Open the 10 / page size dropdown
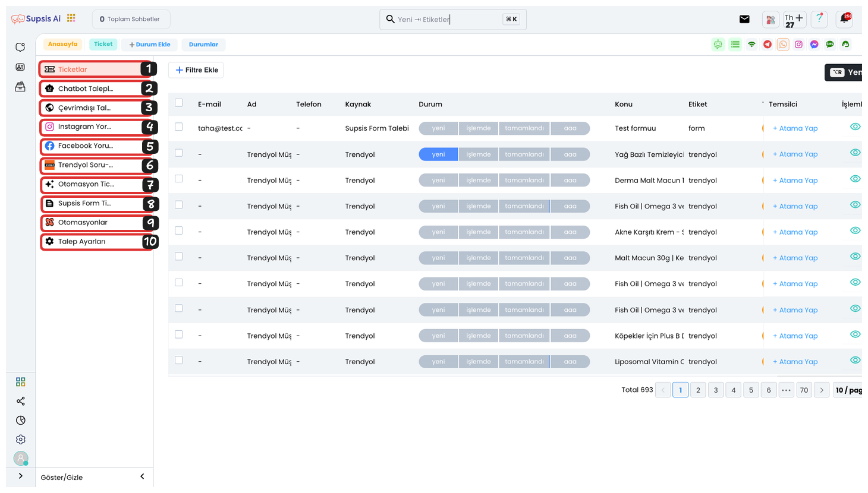 pyautogui.click(x=848, y=390)
